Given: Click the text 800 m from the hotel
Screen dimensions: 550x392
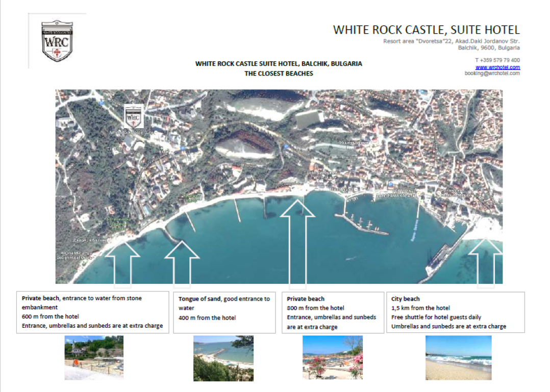Looking at the screenshot, I should [x=316, y=308].
